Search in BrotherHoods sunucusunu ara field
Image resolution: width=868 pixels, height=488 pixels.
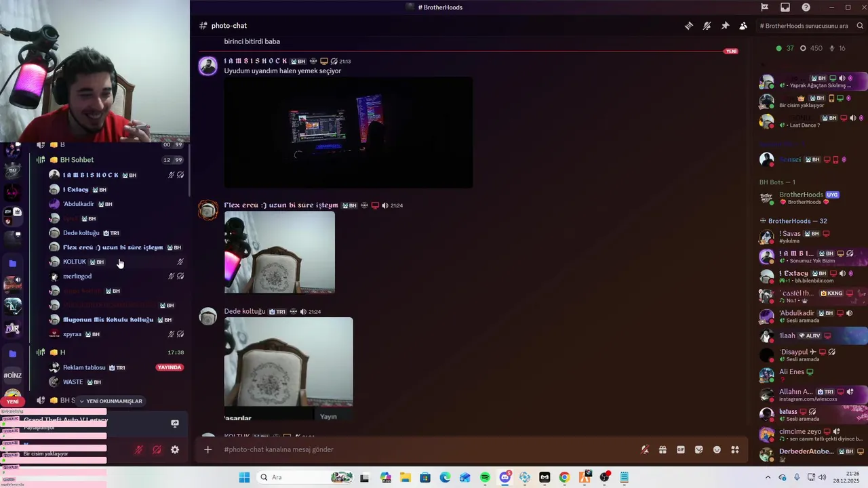click(811, 26)
